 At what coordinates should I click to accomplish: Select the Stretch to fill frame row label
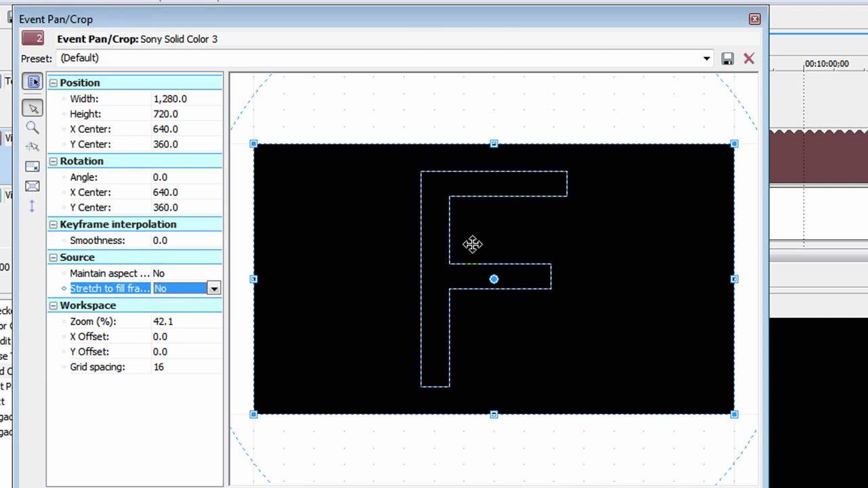click(110, 288)
